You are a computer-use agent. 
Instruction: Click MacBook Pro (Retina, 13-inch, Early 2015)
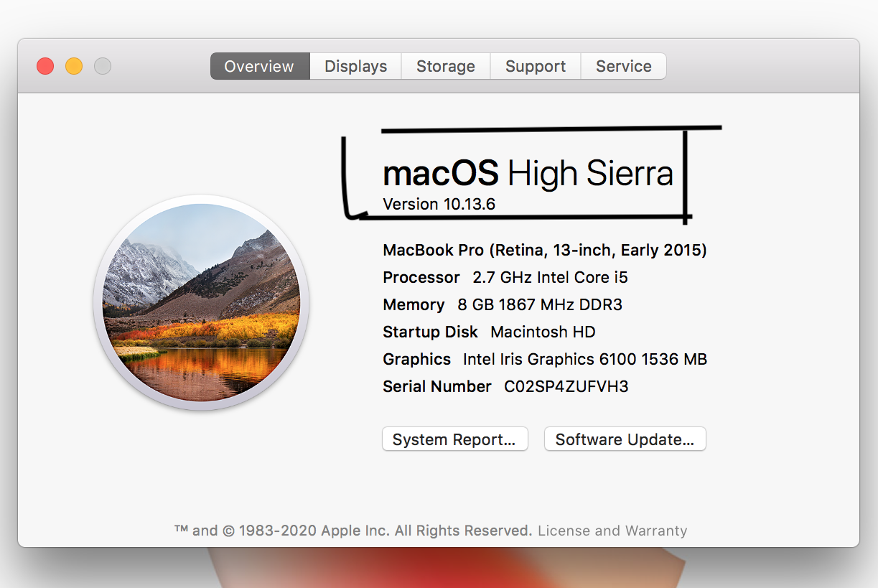[545, 250]
